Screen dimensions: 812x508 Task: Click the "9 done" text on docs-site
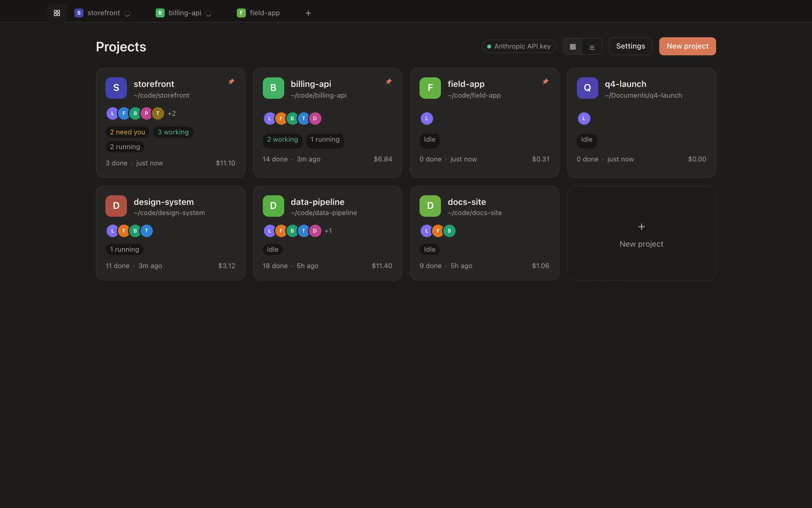tap(431, 266)
